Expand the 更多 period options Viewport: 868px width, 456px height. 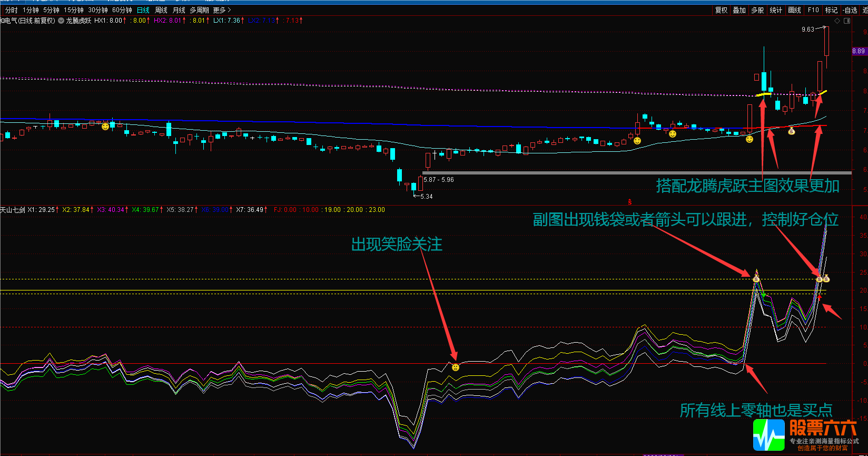pos(222,10)
